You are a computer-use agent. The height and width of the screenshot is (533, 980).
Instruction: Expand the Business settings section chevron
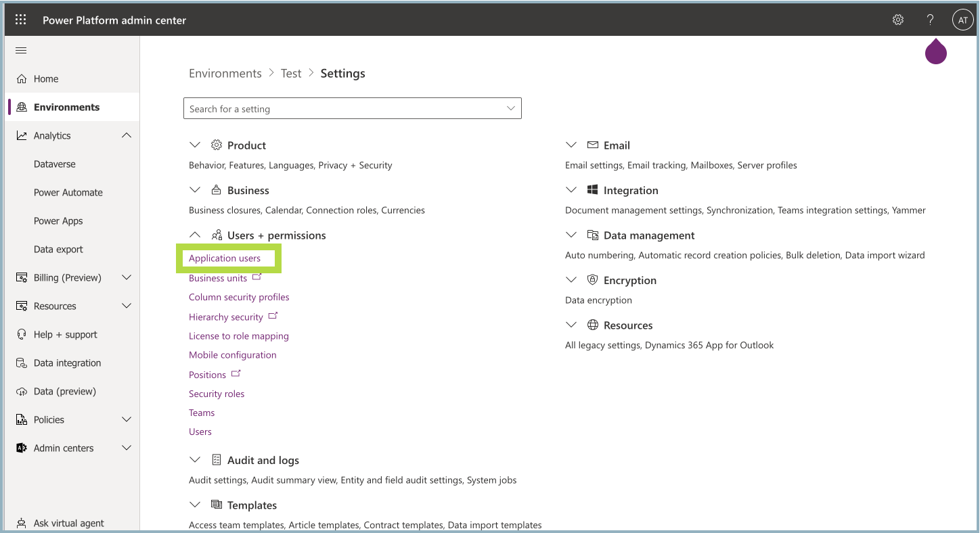(195, 190)
